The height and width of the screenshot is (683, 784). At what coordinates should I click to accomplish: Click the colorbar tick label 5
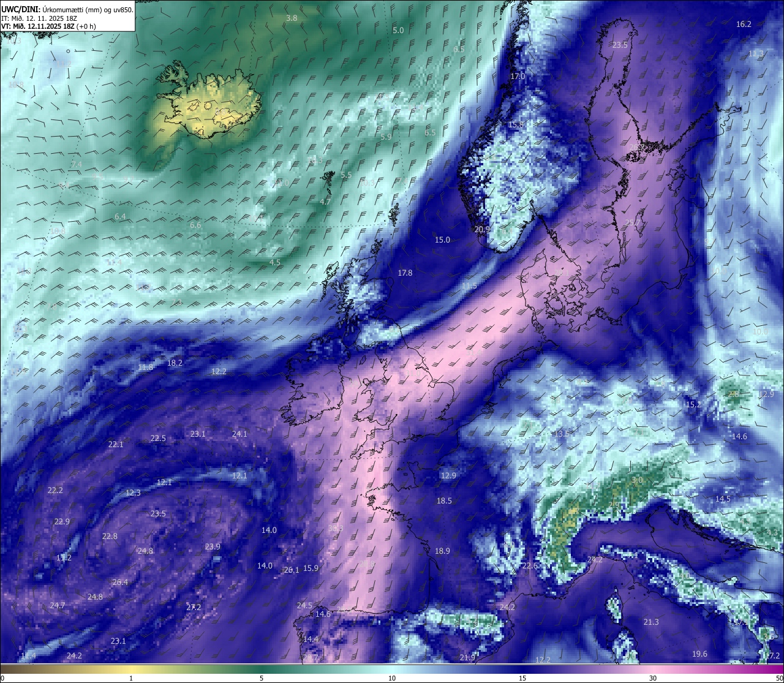pos(262,678)
